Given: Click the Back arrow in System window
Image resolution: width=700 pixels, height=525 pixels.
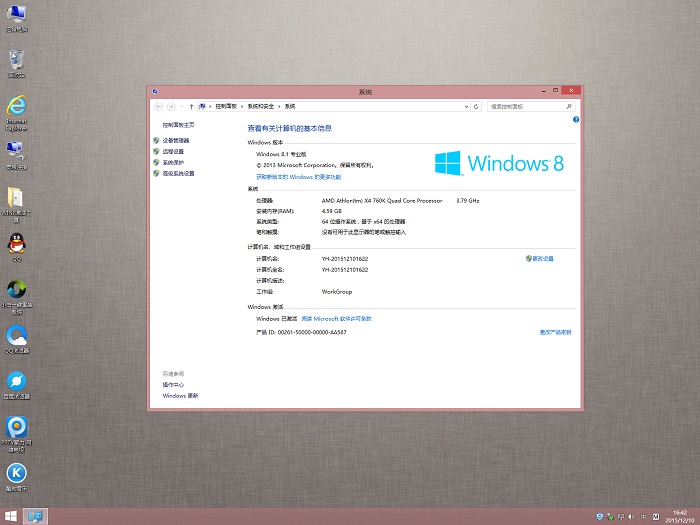Looking at the screenshot, I should [x=158, y=107].
